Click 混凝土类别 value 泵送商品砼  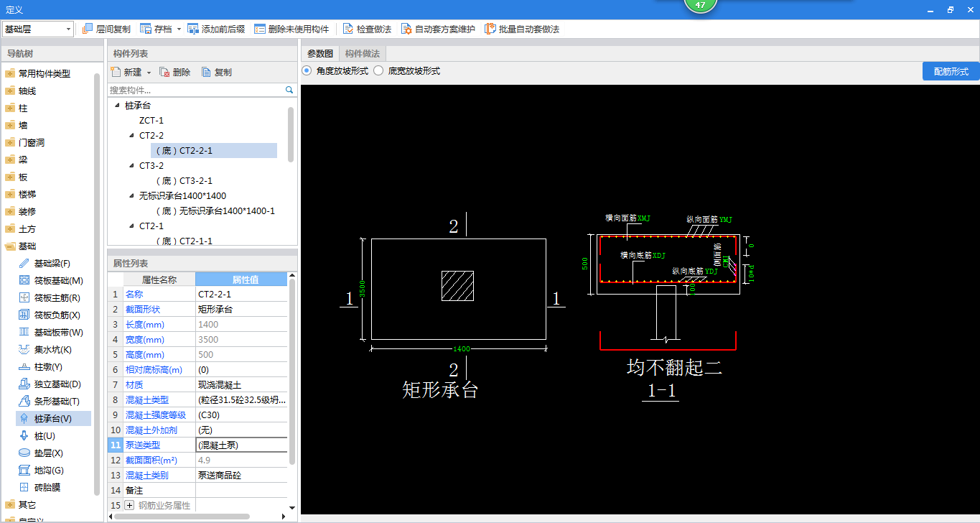coord(241,475)
